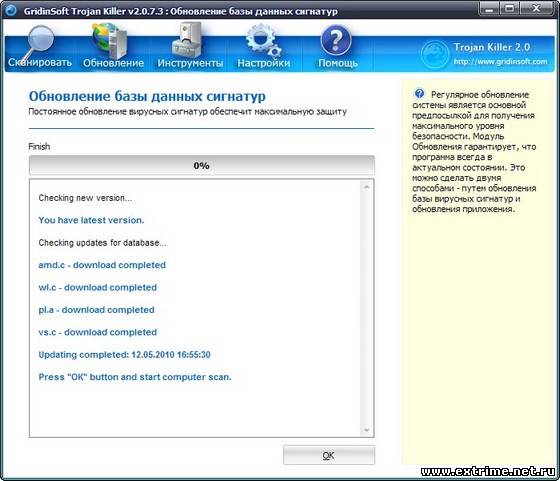
Task: Click the Trojan Killer 2.0 logo emblem
Action: (x=435, y=54)
